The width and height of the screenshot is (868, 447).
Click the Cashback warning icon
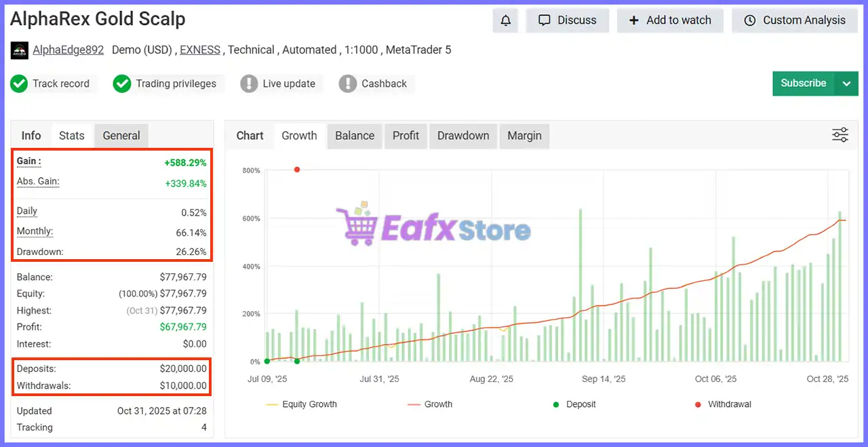348,84
